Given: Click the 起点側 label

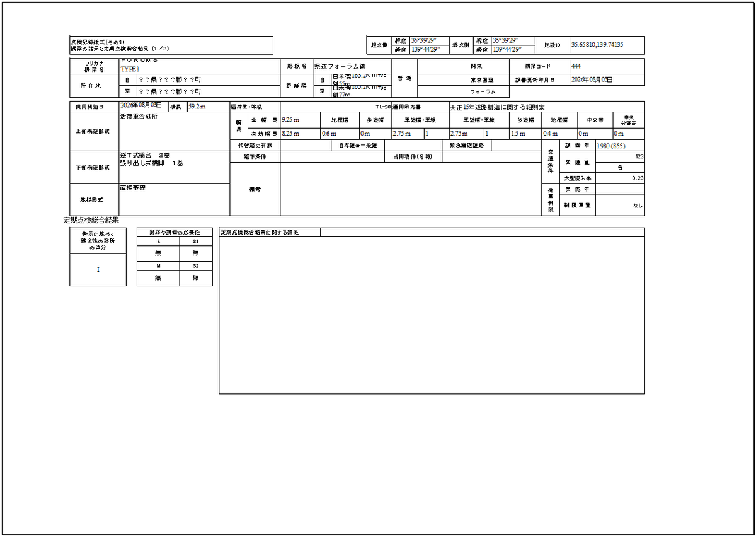Looking at the screenshot, I should tap(379, 45).
